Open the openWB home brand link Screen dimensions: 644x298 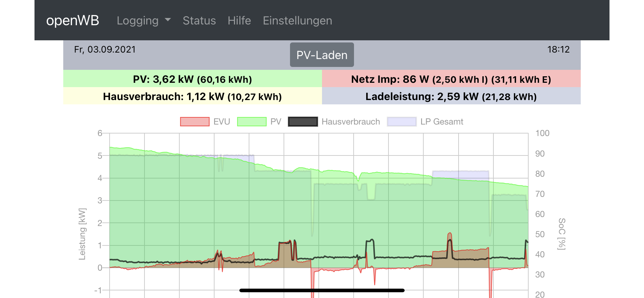point(73,21)
